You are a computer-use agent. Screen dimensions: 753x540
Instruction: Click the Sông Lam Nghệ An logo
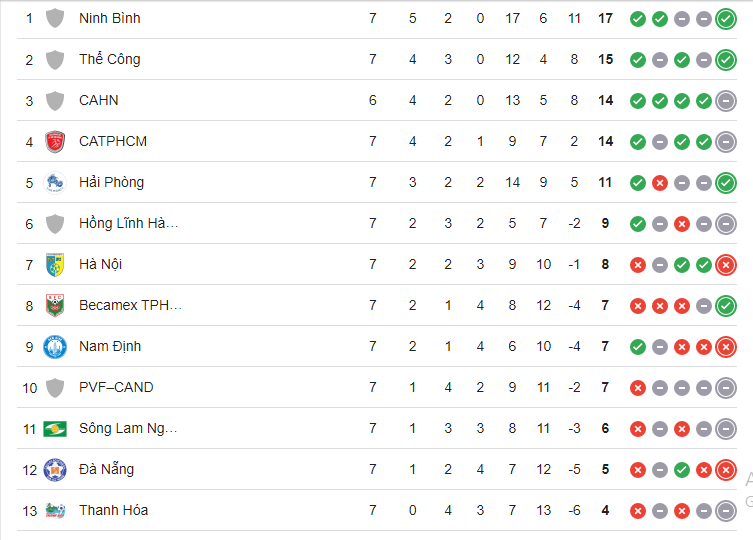click(x=55, y=428)
